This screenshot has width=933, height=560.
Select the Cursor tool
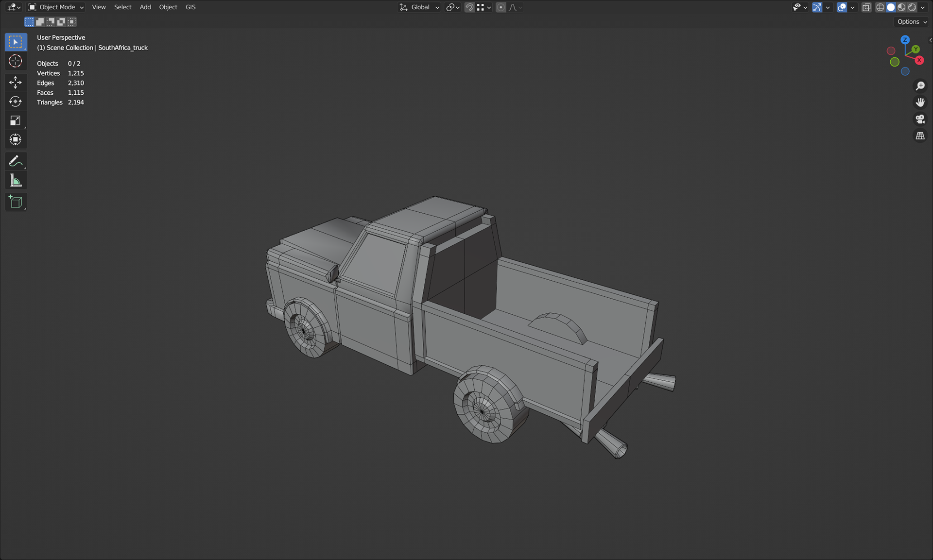(x=16, y=61)
